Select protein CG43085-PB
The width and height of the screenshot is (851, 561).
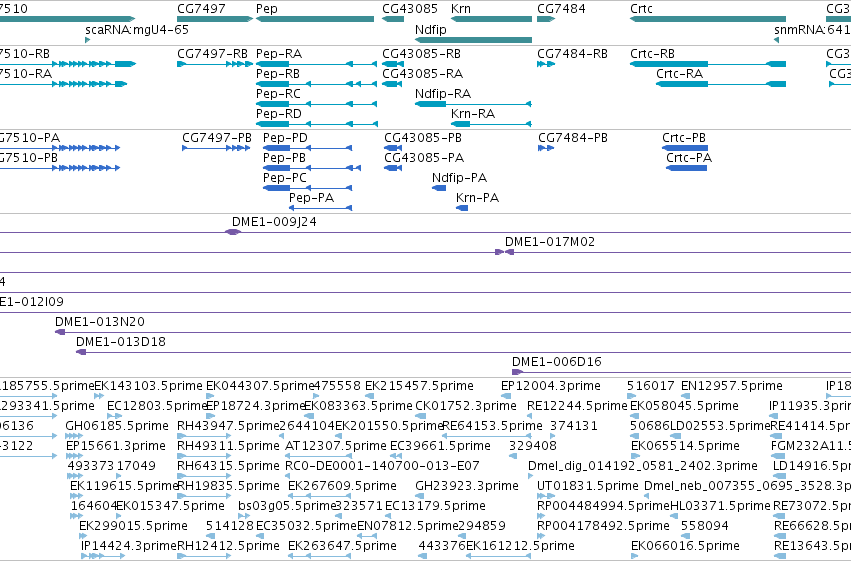point(393,148)
